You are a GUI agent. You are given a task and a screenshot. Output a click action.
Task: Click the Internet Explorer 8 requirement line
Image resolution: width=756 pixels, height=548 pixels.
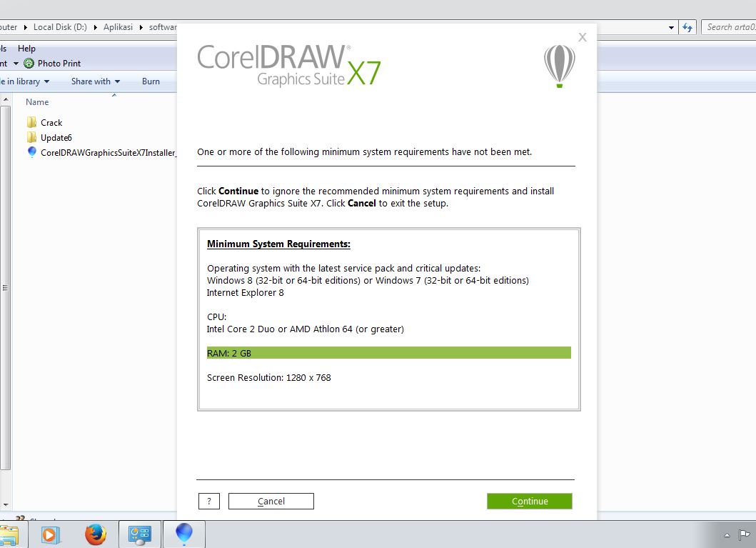pos(246,293)
